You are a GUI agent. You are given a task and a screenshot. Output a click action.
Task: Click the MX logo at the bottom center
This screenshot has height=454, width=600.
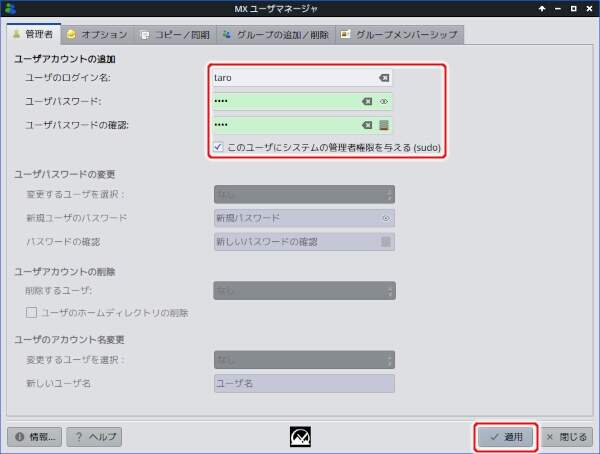coord(301,437)
